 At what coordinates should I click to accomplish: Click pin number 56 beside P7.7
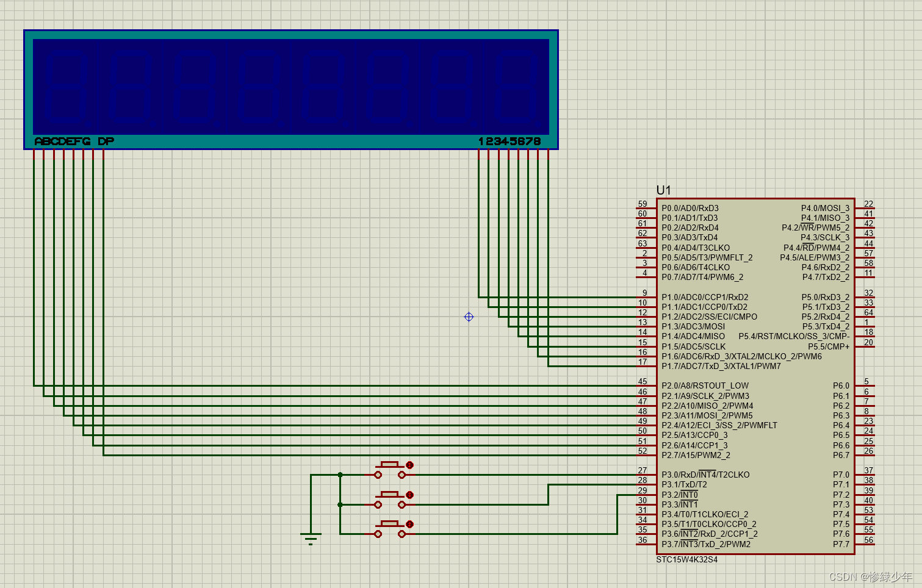[x=868, y=540]
